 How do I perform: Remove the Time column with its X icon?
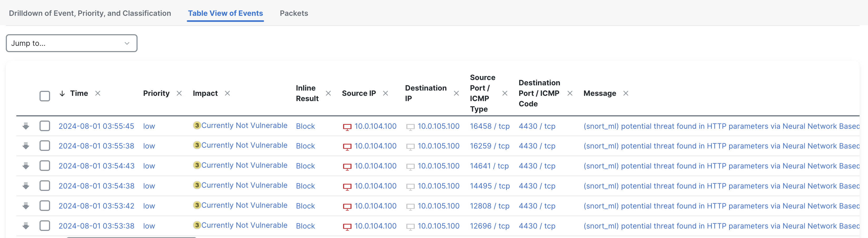tap(98, 93)
